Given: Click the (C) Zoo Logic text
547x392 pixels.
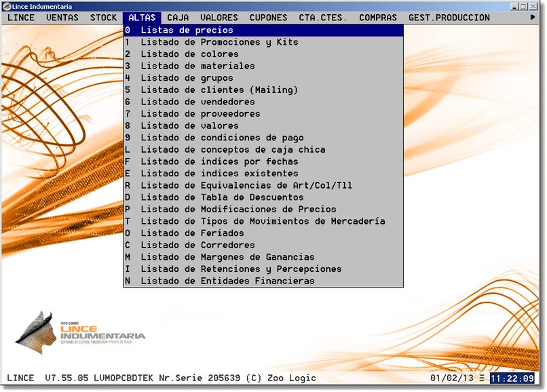Looking at the screenshot, I should tap(281, 378).
